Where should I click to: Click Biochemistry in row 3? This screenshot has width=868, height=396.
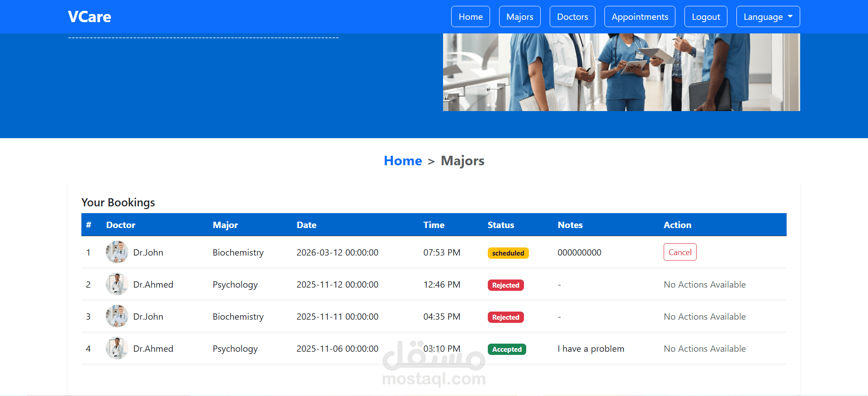[x=238, y=317]
